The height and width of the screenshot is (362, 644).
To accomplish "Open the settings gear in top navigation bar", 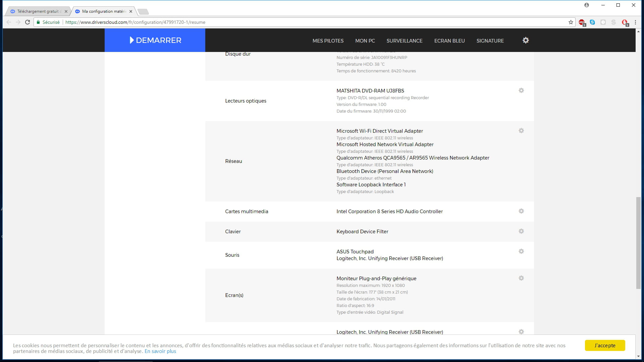I will [x=526, y=40].
